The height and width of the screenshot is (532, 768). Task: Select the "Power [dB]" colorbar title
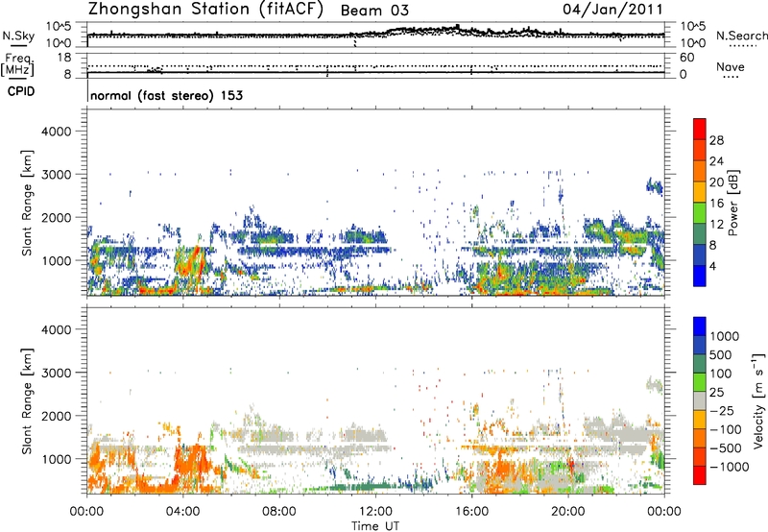point(733,203)
